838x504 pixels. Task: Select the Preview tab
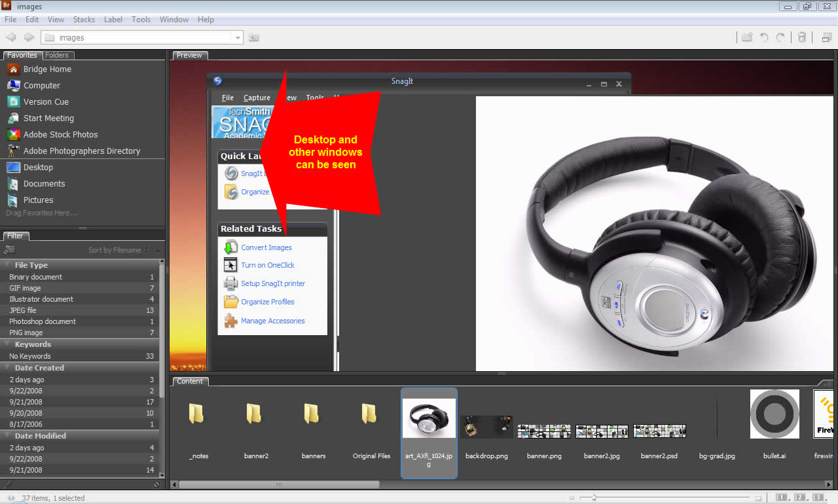click(x=189, y=55)
